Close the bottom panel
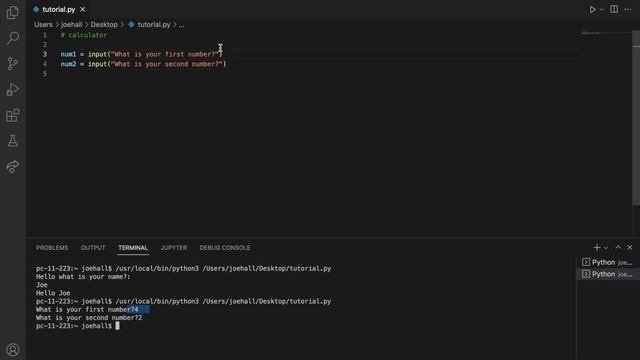The image size is (640, 360). pos(630,247)
